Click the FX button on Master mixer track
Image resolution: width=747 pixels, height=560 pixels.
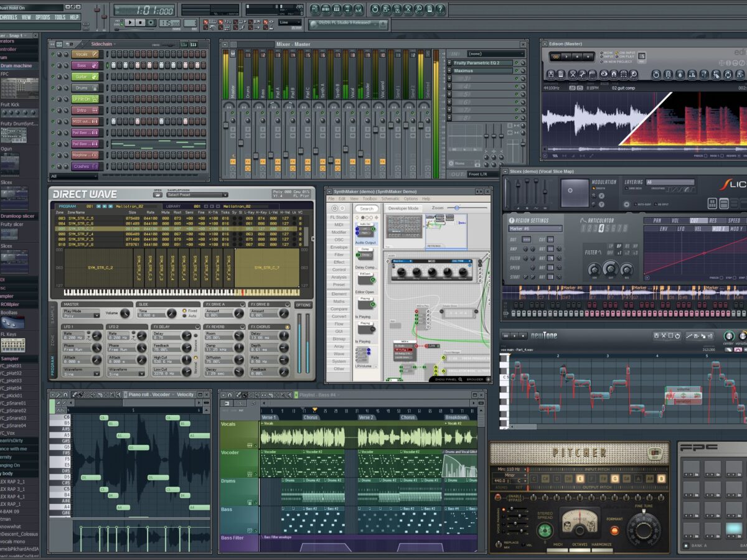[x=233, y=161]
